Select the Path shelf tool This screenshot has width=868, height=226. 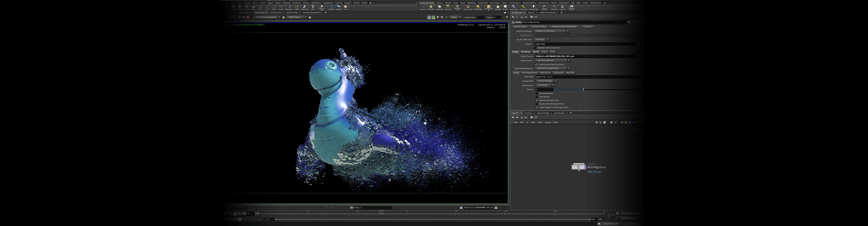pos(297,7)
